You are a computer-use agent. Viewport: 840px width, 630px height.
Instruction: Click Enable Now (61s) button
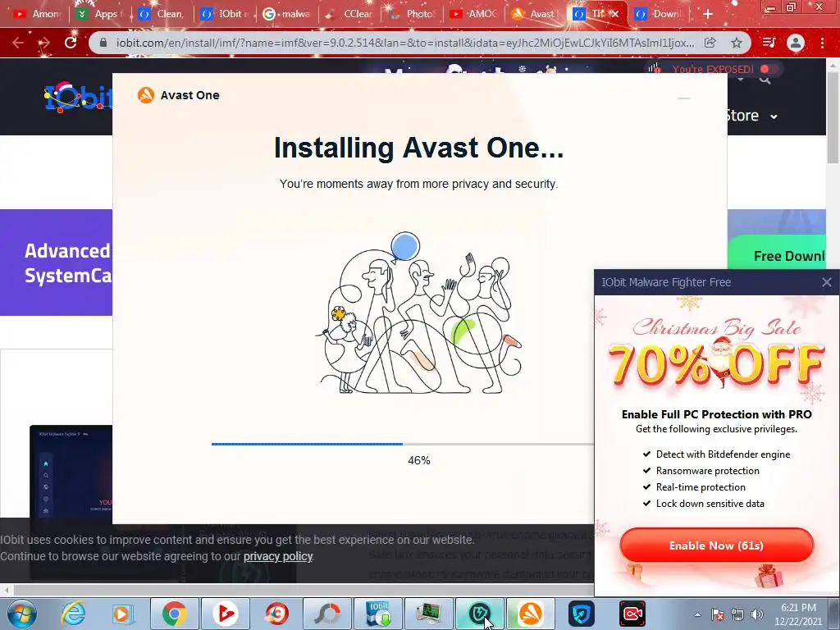click(716, 546)
